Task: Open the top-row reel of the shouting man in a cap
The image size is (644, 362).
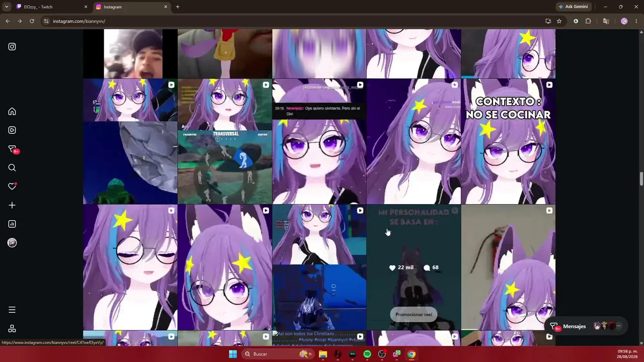Action: click(130, 53)
